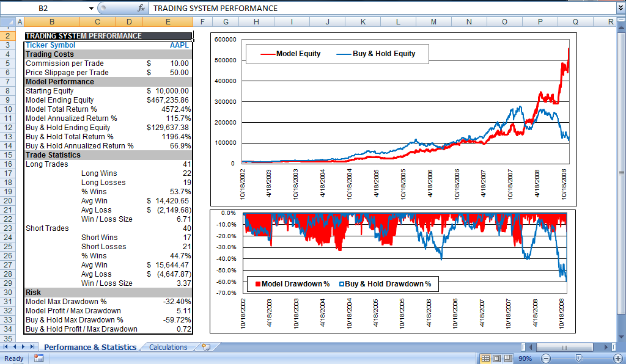Select the 4572.4% total return cell

coord(168,109)
